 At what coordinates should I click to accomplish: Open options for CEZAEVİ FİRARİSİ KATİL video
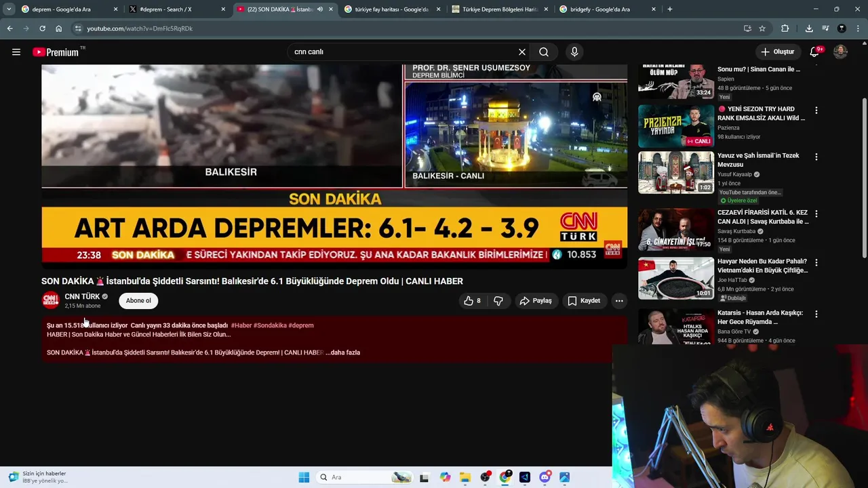pyautogui.click(x=816, y=213)
